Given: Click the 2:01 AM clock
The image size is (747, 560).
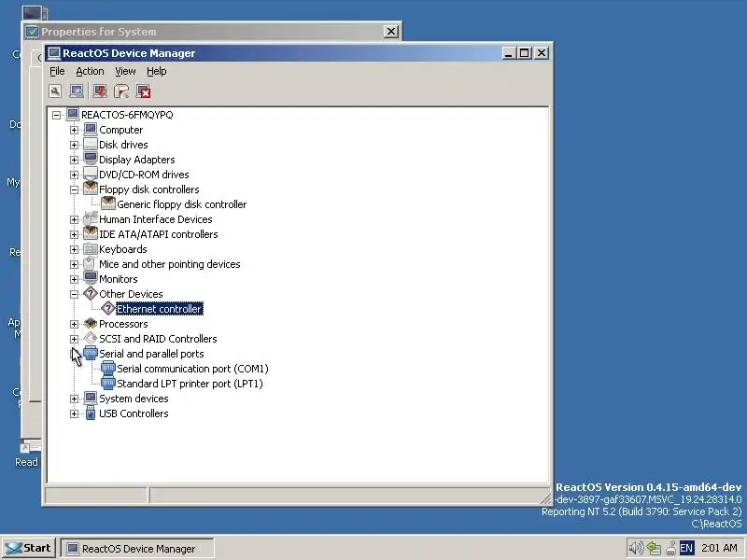Looking at the screenshot, I should (x=719, y=548).
